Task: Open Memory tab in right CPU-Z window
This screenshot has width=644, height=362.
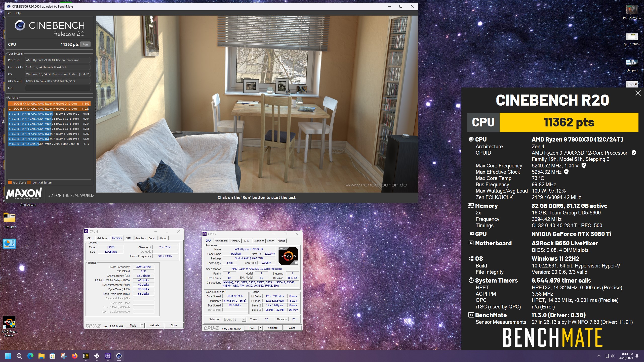Action: [235, 241]
